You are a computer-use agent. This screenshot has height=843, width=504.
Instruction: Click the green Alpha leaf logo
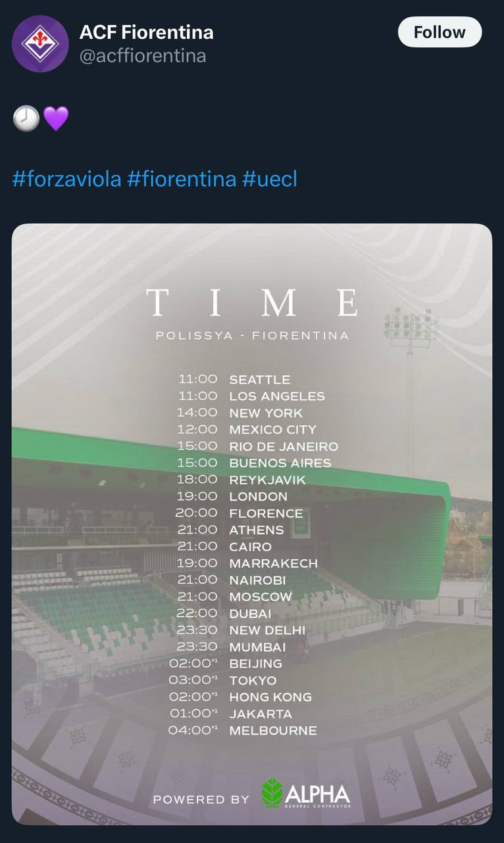click(272, 793)
